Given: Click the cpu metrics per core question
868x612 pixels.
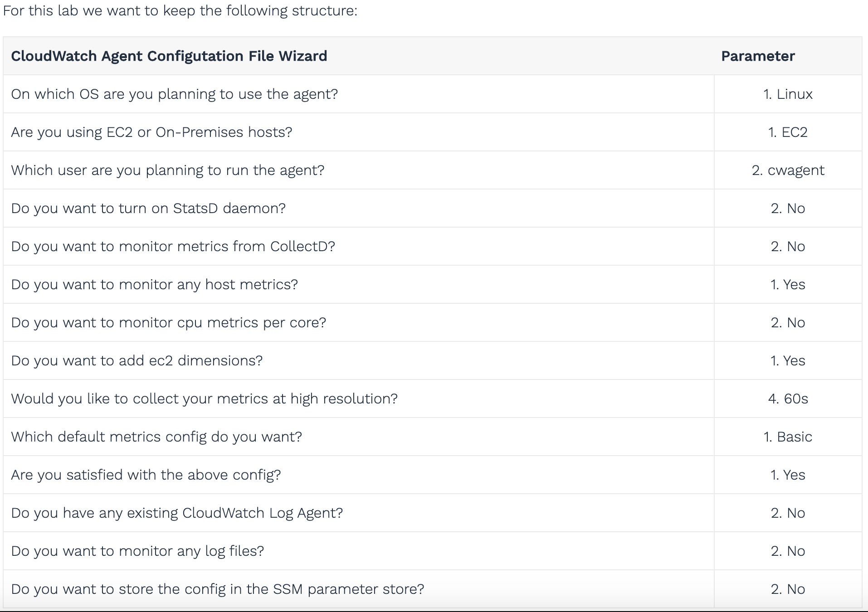Looking at the screenshot, I should click(168, 323).
